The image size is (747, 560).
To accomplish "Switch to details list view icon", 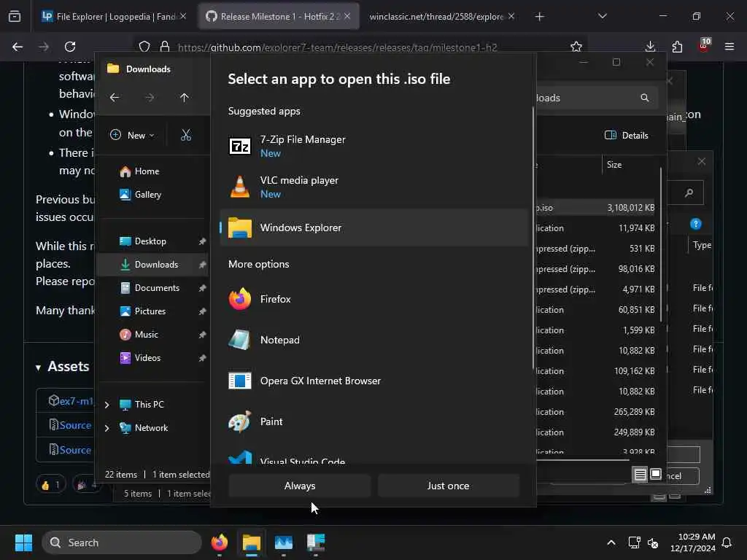I will click(x=640, y=474).
